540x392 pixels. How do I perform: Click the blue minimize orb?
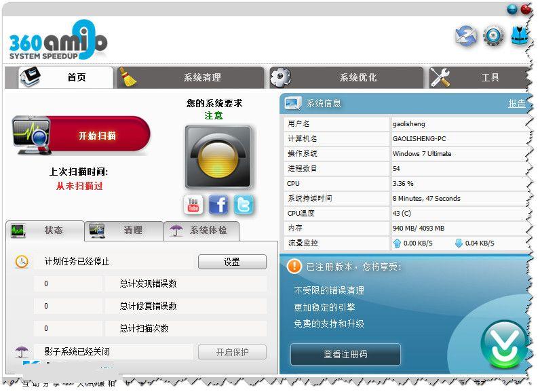[512, 9]
